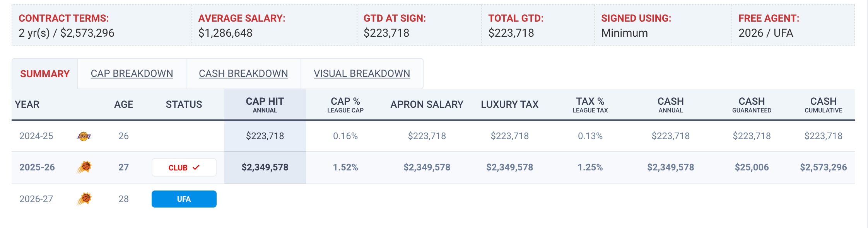Click the Suns logo in 2025-26 row
Image resolution: width=868 pixels, height=228 pixels.
84,167
